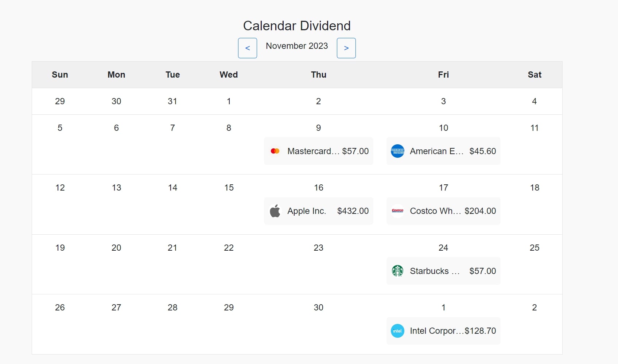Click the $204.00 Costco dividend amount
Screen dimensions: 618x364
(480, 211)
